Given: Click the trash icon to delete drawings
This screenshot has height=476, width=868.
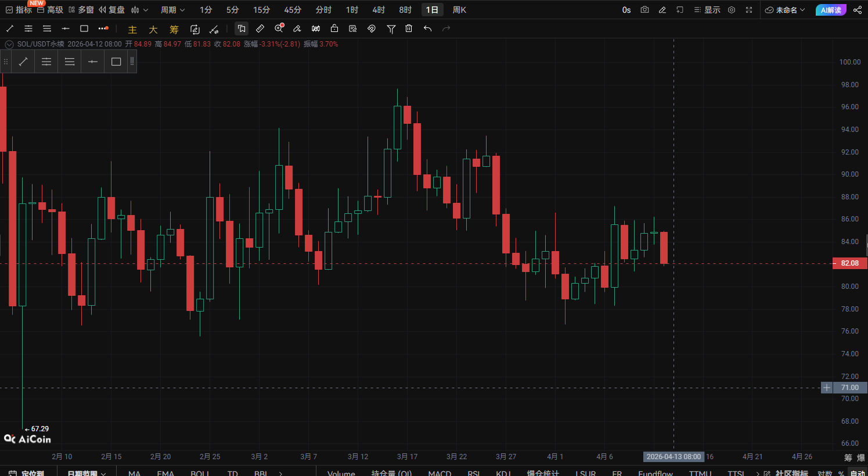Looking at the screenshot, I should coord(409,28).
